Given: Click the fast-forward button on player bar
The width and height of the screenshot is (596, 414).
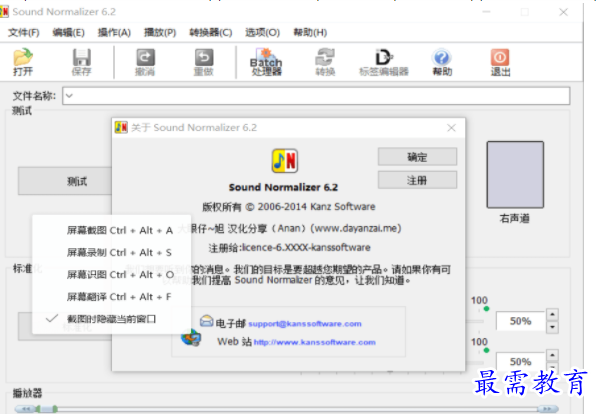Looking at the screenshot, I should 547,409.
